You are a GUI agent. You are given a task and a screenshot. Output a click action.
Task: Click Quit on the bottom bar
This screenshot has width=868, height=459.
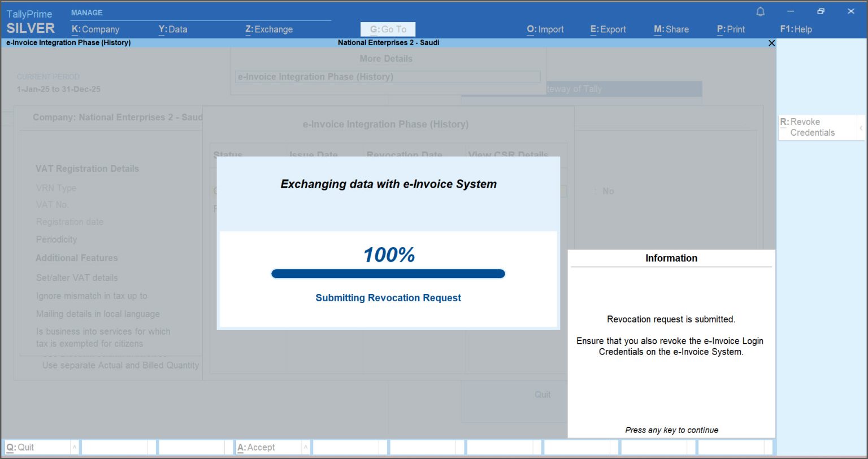point(23,447)
